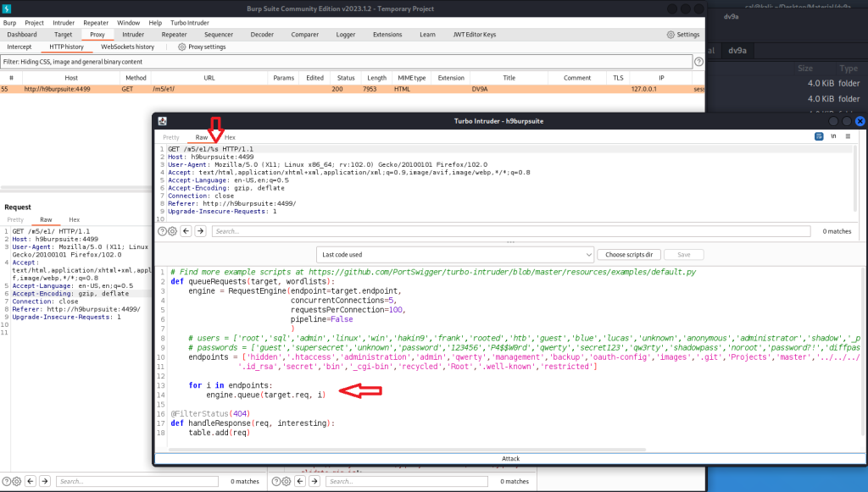Select Hex view in Turbo Intruder
The width and height of the screenshot is (868, 492).
[x=230, y=137]
